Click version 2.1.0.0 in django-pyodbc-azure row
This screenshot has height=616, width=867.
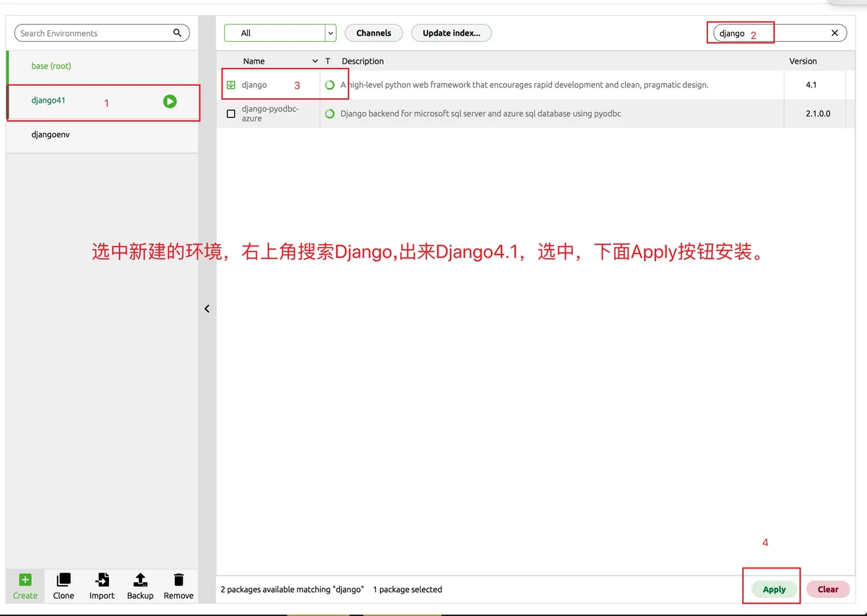click(x=819, y=113)
